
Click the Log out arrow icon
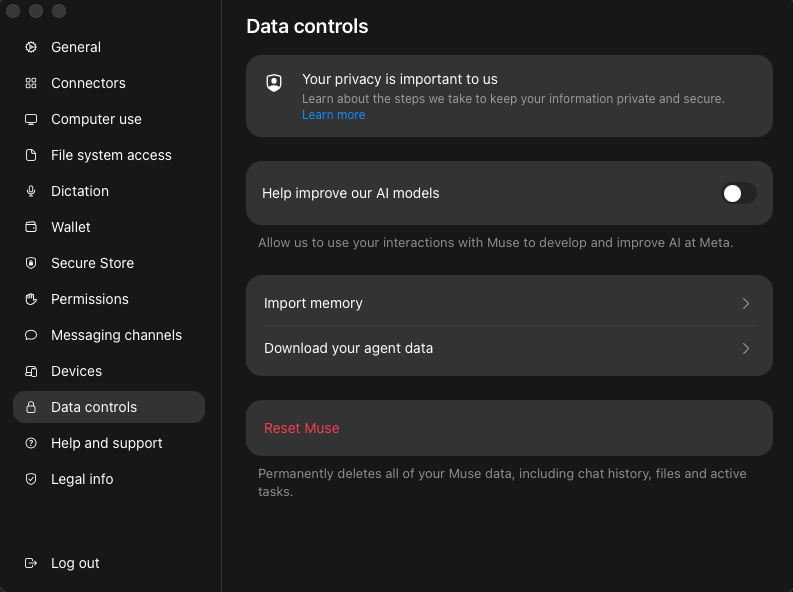[31, 563]
